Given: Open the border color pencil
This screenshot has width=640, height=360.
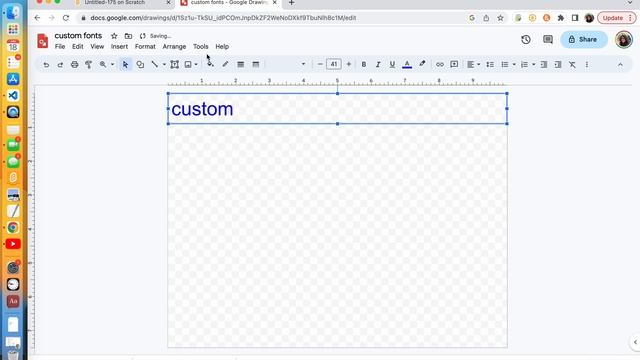Looking at the screenshot, I should (225, 64).
